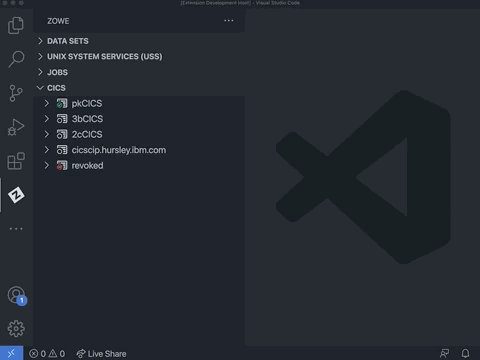
Task: Click the ZOWE panel title
Action: coord(58,21)
